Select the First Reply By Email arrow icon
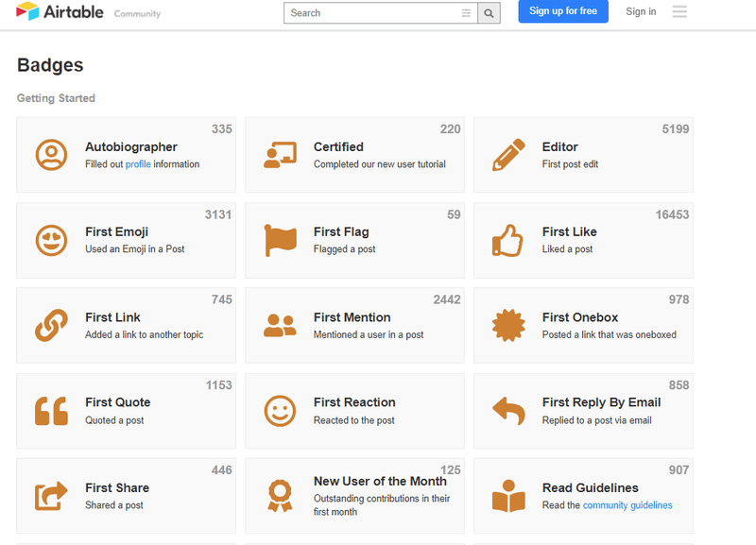The image size is (756, 545). click(x=507, y=409)
